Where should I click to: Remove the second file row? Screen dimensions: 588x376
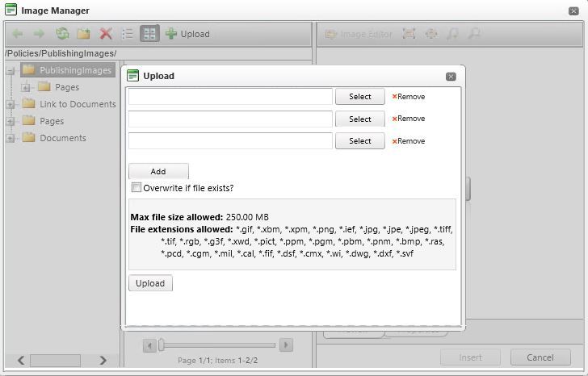(x=409, y=119)
